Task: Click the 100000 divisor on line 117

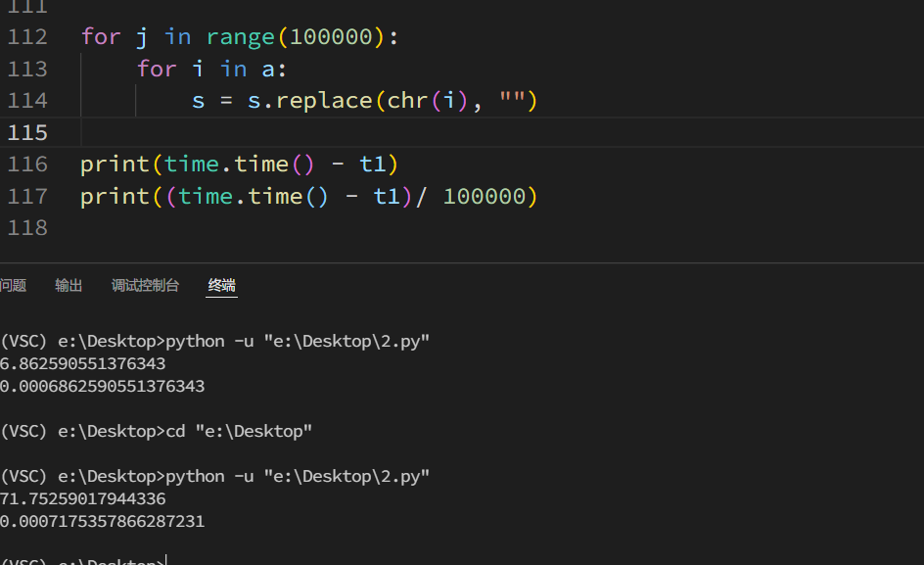Action: tap(485, 197)
